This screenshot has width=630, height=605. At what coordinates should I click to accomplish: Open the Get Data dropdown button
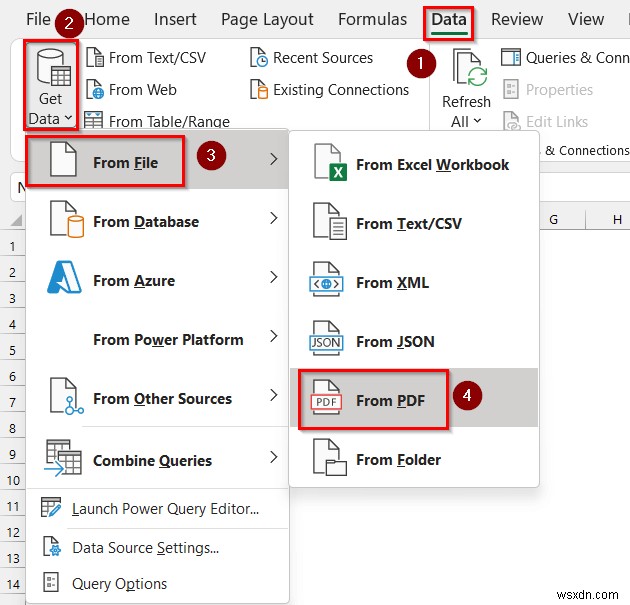click(x=50, y=85)
